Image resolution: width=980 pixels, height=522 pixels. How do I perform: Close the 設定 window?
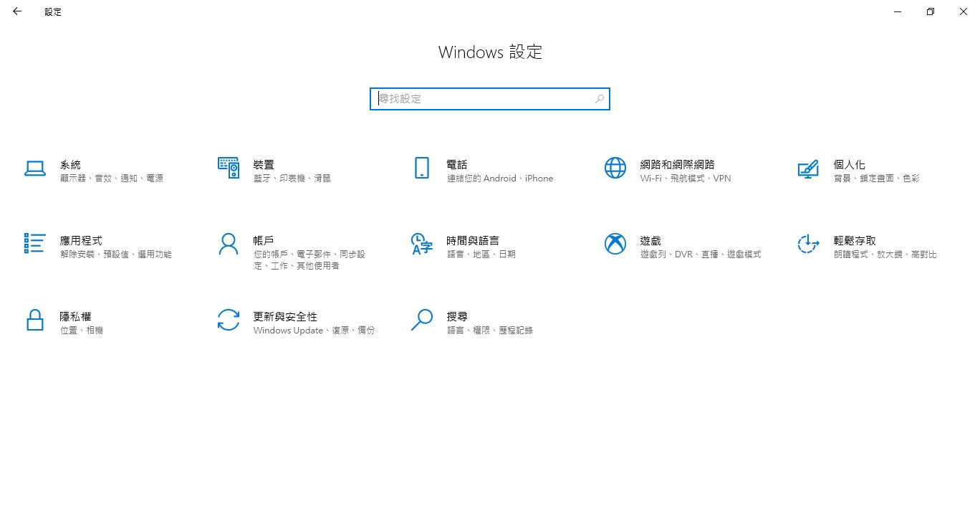pyautogui.click(x=964, y=11)
